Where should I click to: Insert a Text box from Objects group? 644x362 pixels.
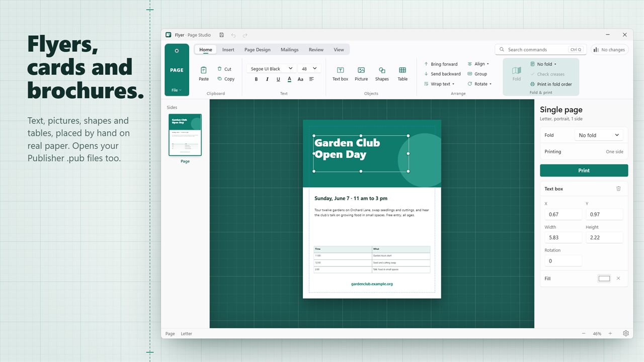[340, 73]
